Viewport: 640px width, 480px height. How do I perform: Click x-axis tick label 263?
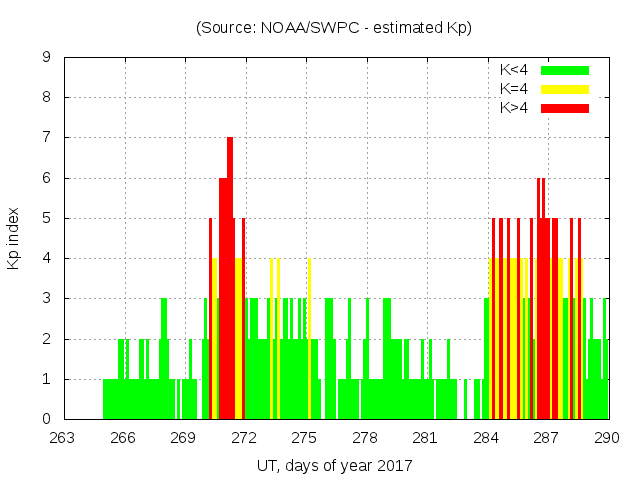coord(62,438)
